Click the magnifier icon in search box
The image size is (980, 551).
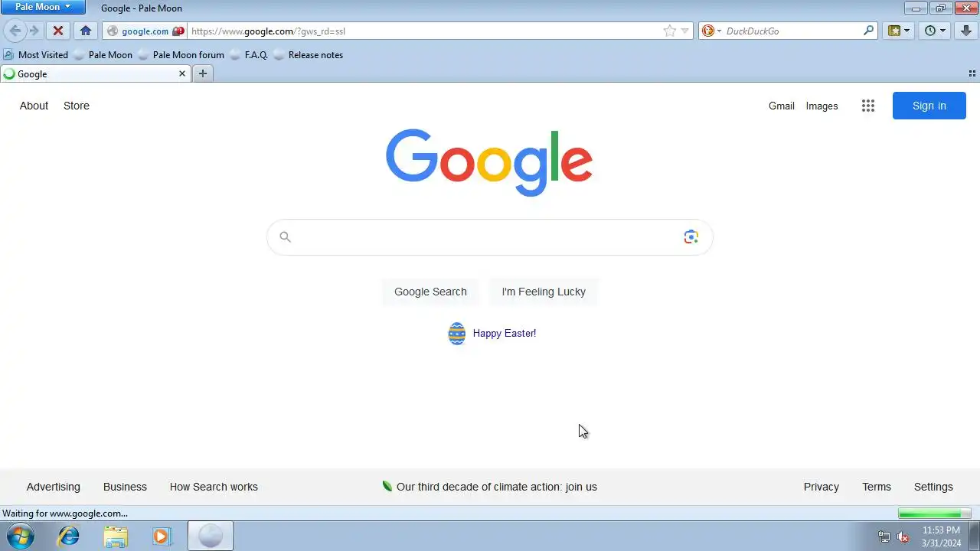pyautogui.click(x=285, y=237)
